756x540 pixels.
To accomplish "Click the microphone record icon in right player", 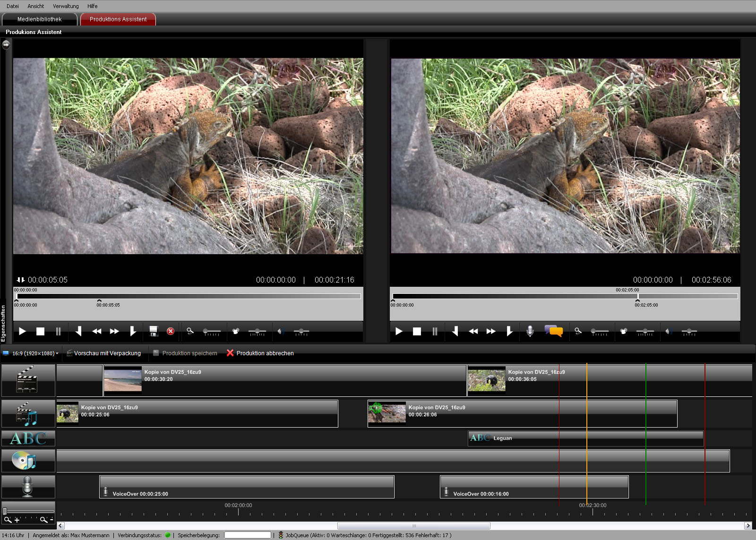I will 530,331.
